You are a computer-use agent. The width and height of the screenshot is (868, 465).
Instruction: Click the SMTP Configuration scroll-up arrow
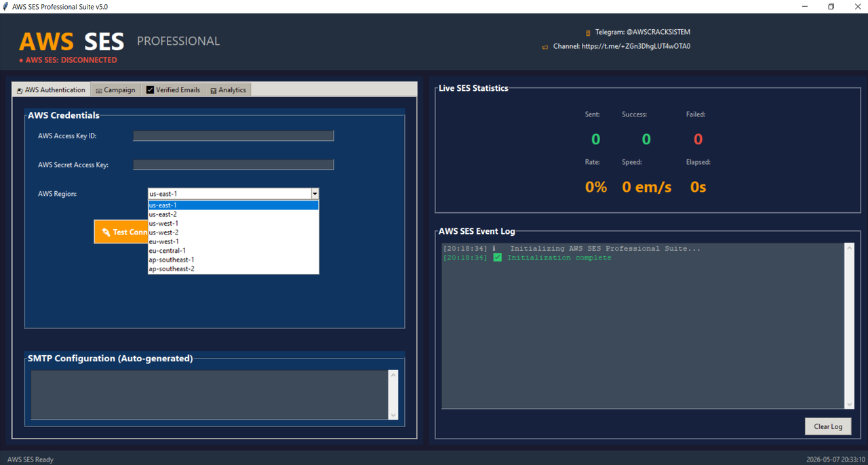pos(393,375)
